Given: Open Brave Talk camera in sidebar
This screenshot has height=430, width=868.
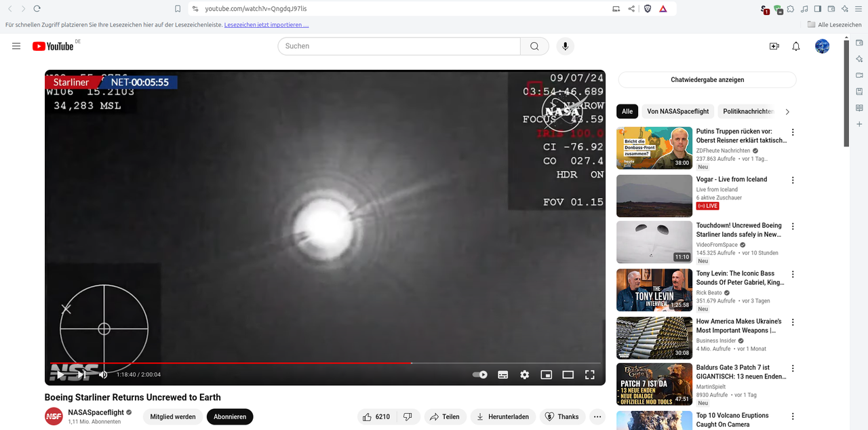Looking at the screenshot, I should tap(859, 75).
